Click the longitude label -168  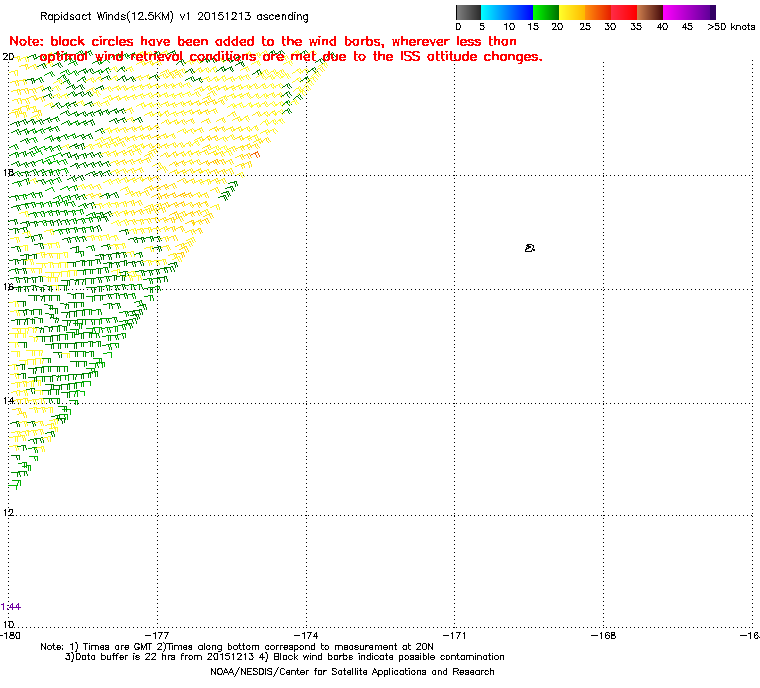coord(603,635)
